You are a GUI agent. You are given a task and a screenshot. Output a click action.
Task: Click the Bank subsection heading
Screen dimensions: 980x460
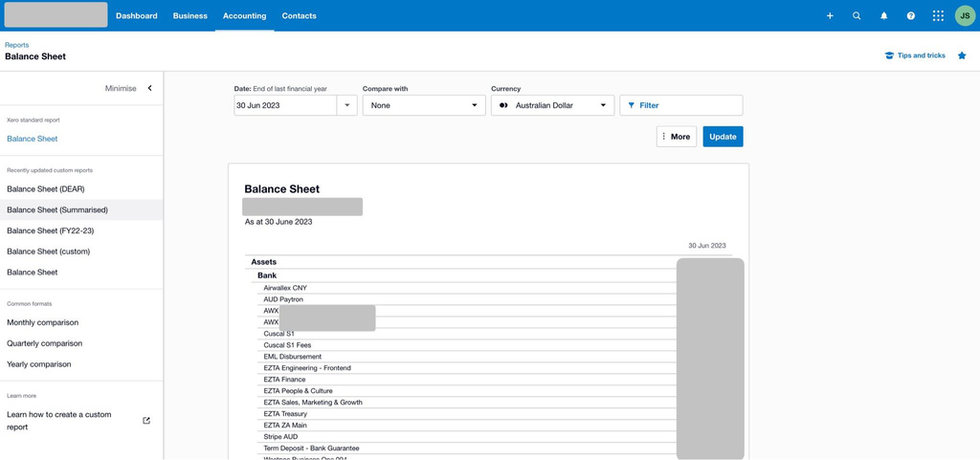point(267,275)
